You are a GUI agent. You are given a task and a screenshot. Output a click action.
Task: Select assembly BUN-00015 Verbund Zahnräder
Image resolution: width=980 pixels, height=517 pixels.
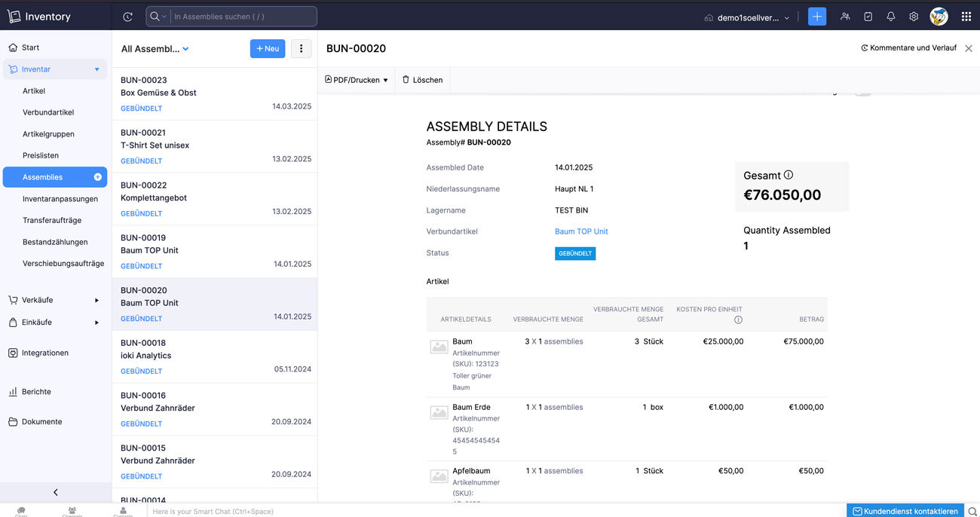pyautogui.click(x=215, y=463)
